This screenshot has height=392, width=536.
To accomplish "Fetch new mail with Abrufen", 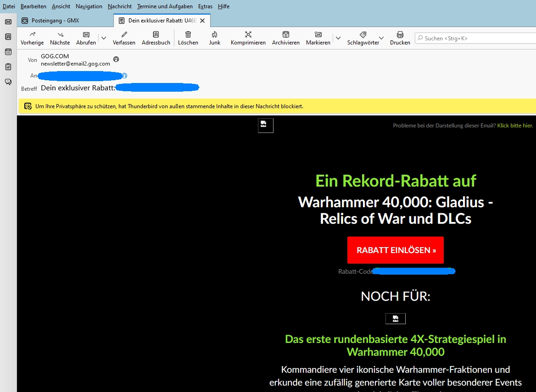I will (86, 38).
